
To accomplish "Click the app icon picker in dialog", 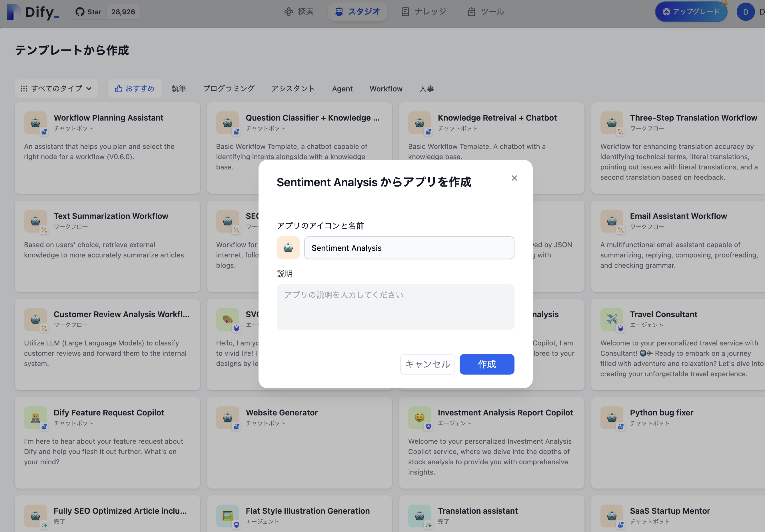I will (288, 248).
